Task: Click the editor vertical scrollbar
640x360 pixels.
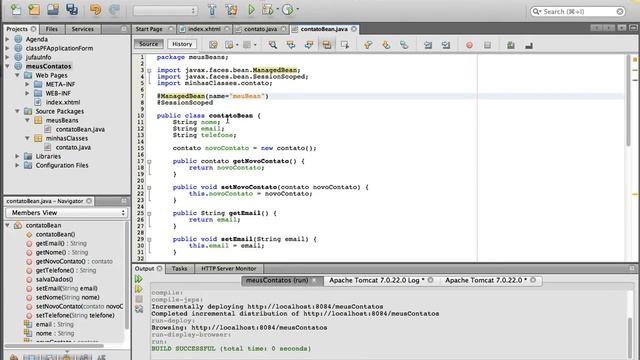Action: pos(629,100)
